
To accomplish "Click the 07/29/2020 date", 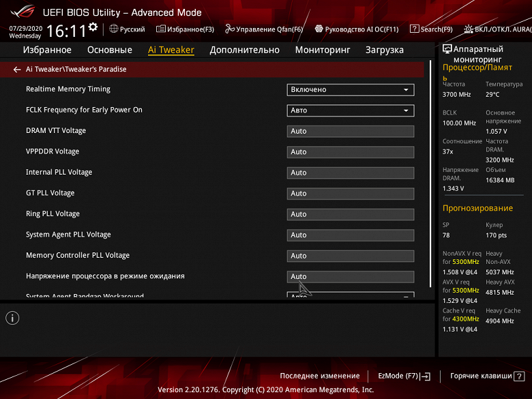I will pos(26,29).
